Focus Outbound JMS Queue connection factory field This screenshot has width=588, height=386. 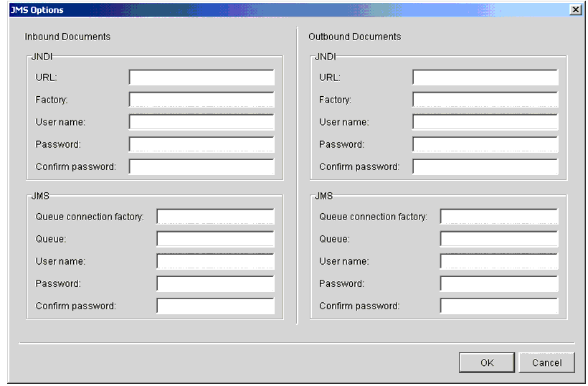[499, 217]
